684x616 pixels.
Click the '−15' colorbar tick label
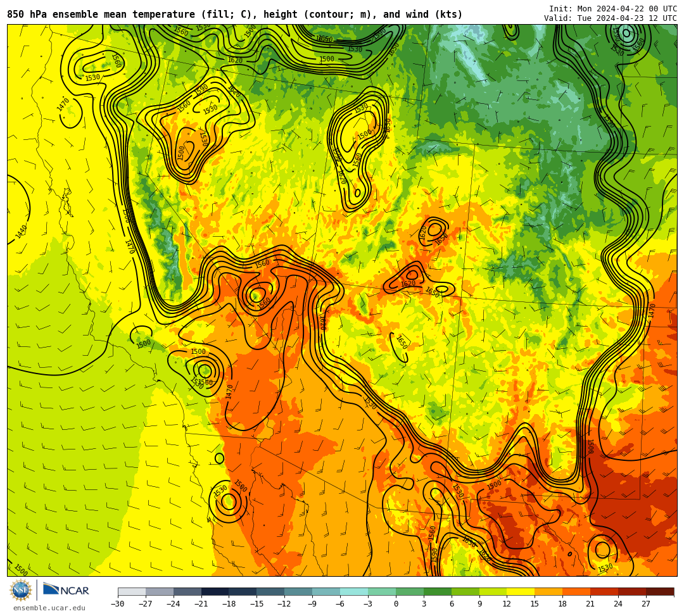click(x=257, y=604)
